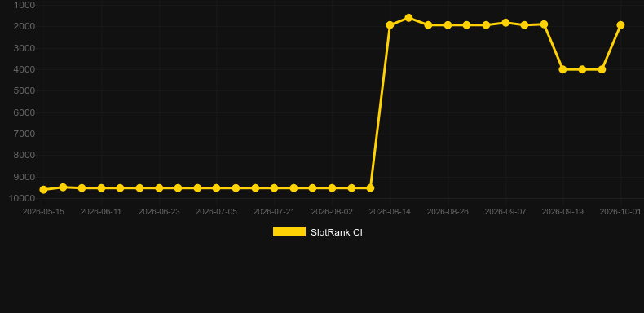The height and width of the screenshot is (313, 644).
Task: Select the first data point on 2026-05-15
Action: (43, 190)
